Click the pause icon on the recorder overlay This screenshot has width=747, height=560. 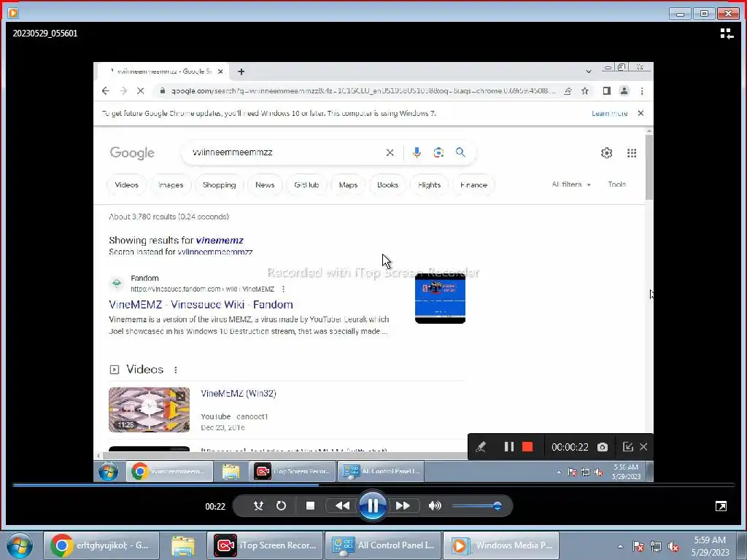coord(508,447)
